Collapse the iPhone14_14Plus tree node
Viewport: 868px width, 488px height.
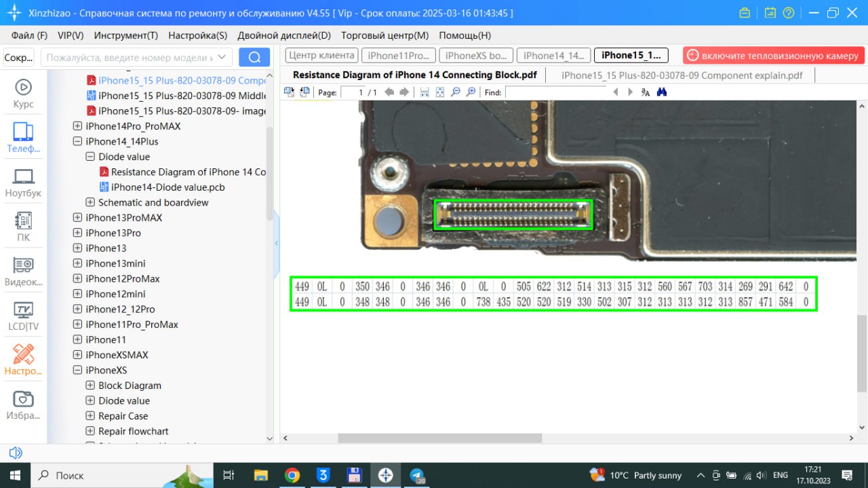[77, 141]
